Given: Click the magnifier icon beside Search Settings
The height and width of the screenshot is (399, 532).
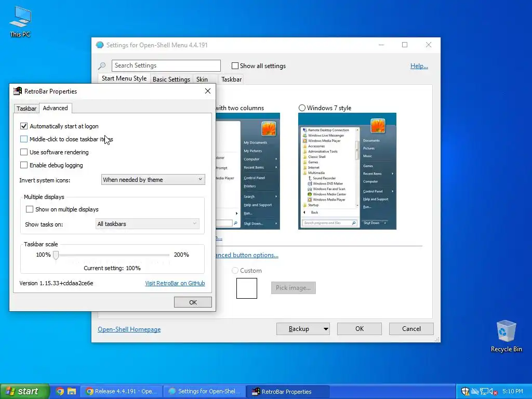Looking at the screenshot, I should pyautogui.click(x=102, y=66).
